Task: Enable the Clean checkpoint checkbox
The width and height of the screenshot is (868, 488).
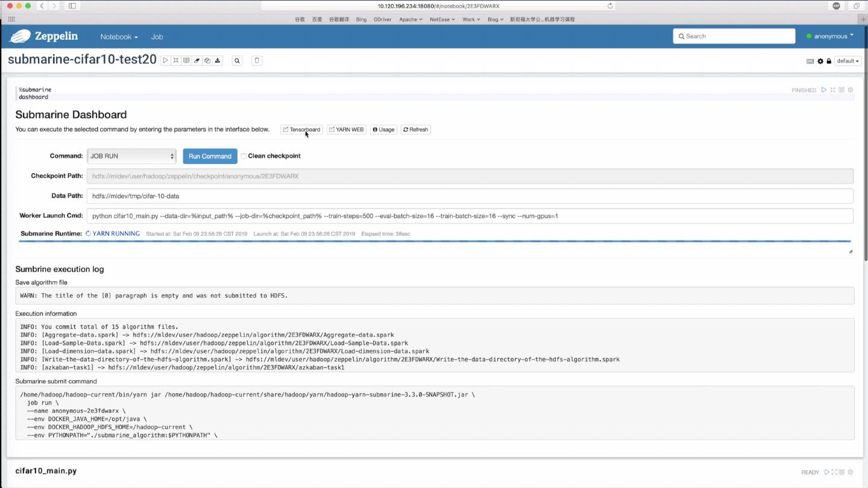Action: (244, 156)
